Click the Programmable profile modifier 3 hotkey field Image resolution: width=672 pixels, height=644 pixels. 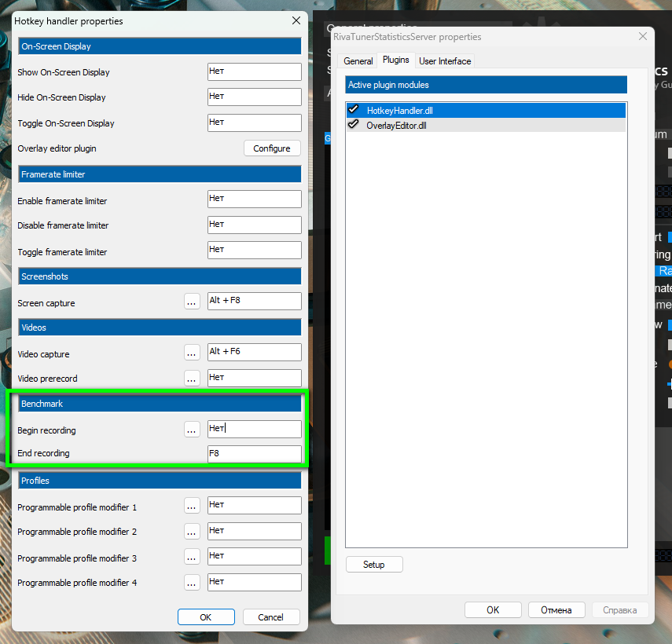click(254, 557)
